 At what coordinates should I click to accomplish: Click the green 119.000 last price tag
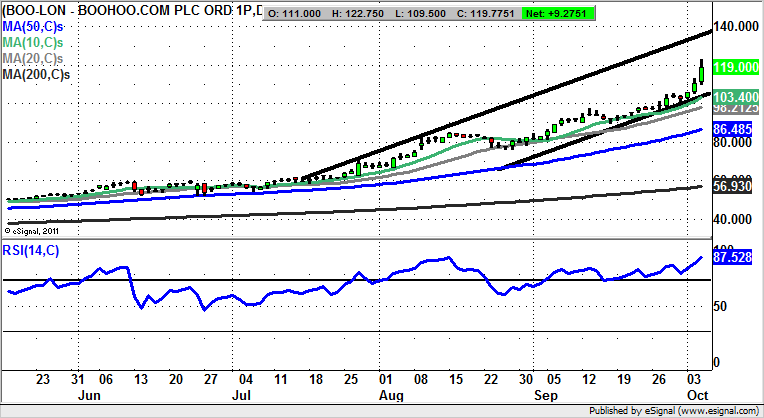(736, 69)
